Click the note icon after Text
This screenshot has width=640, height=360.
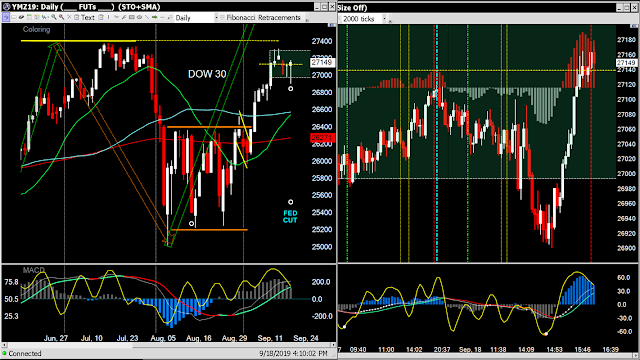(101, 17)
